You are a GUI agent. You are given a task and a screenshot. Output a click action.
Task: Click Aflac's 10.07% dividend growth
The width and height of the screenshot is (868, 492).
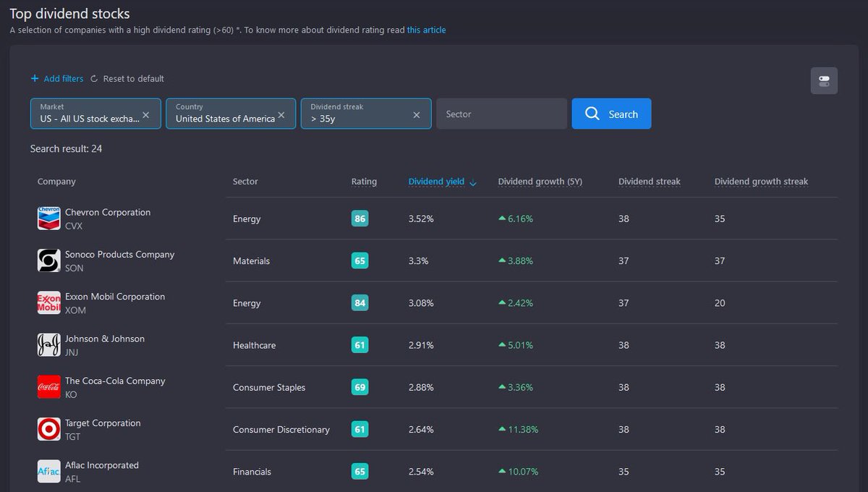click(518, 472)
